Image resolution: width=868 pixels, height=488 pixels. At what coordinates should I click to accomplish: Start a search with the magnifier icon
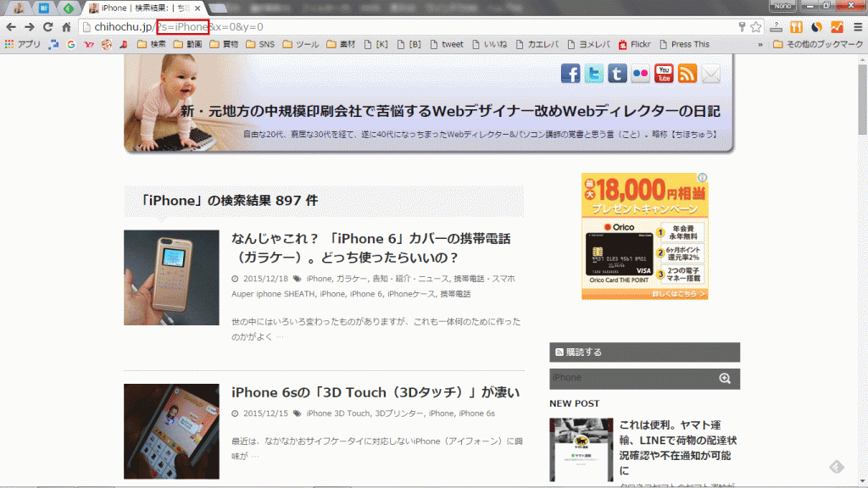(725, 378)
